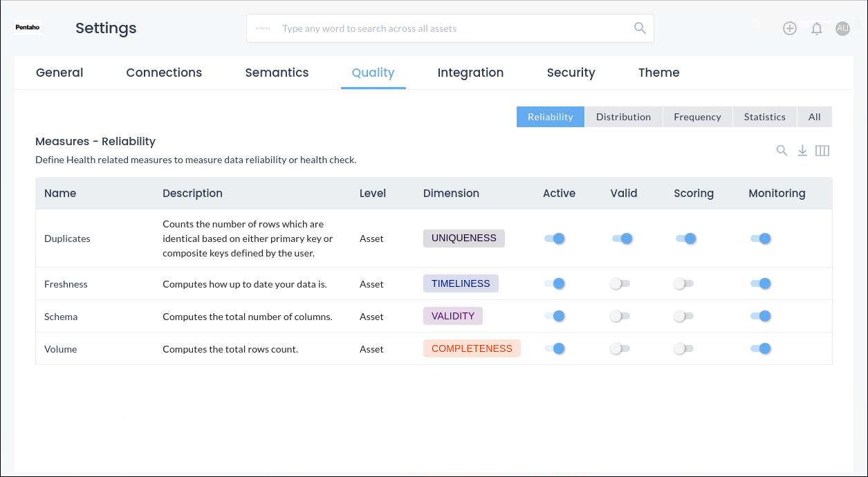Open the AU user avatar menu
Screen dimensions: 868x477
[x=842, y=28]
